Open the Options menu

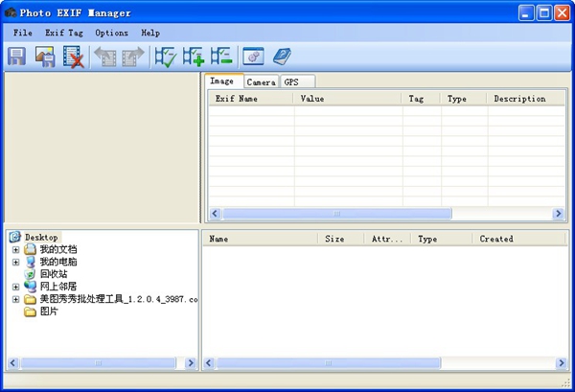[x=111, y=33]
